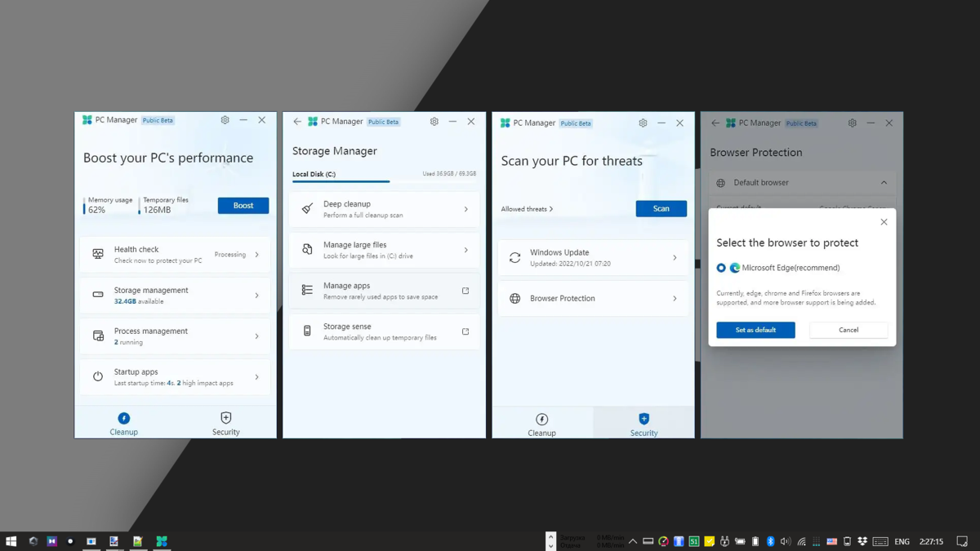Click taskbar clock showing 2:27:15
Image resolution: width=980 pixels, height=551 pixels.
click(x=931, y=541)
